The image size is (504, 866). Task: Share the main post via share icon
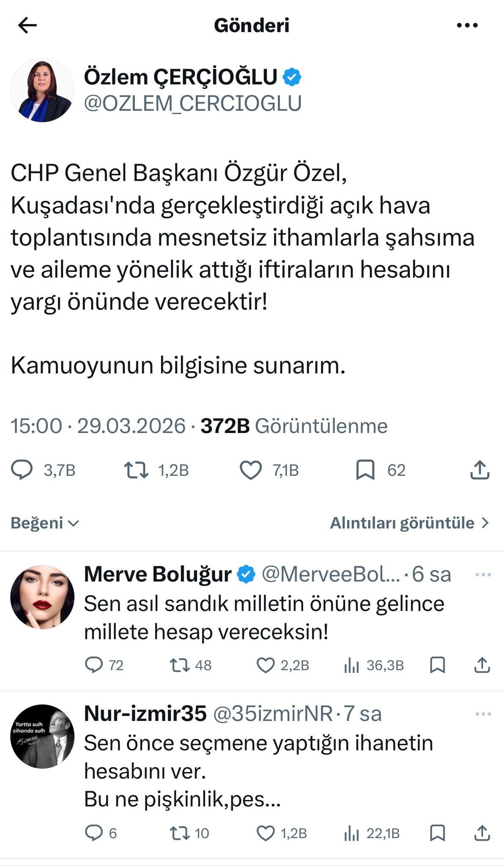[479, 470]
